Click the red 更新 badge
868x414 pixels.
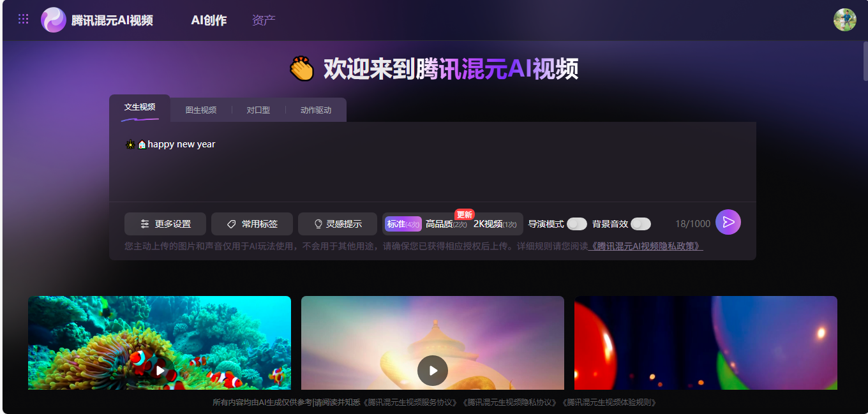pos(464,214)
